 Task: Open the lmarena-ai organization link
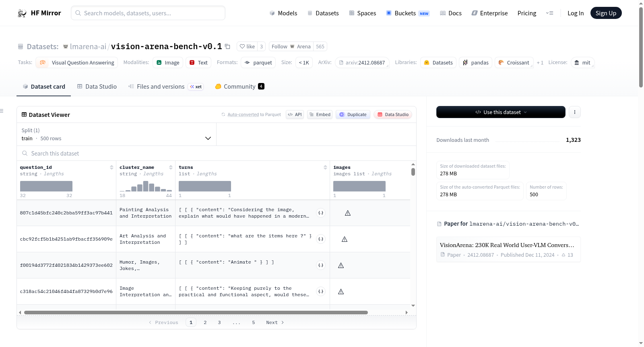click(88, 46)
